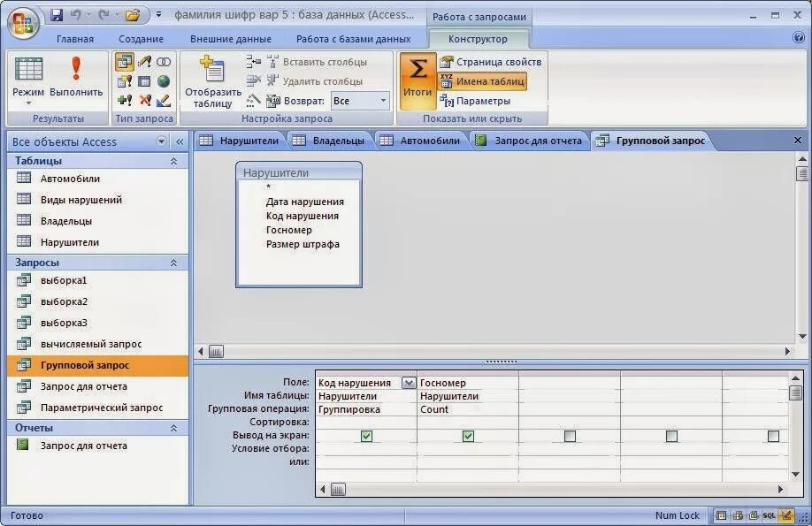
Task: Select Design view icon in status bar
Action: 786,515
